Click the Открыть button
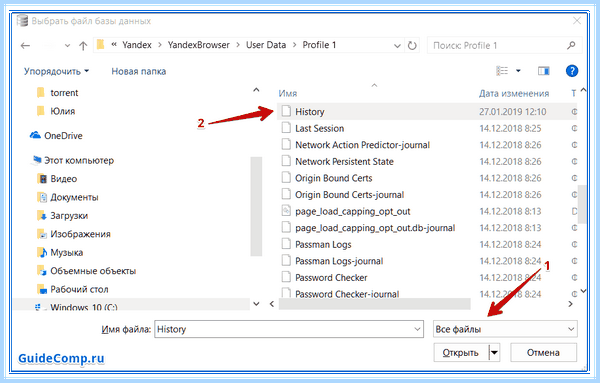The width and height of the screenshot is (600, 383). tap(461, 352)
